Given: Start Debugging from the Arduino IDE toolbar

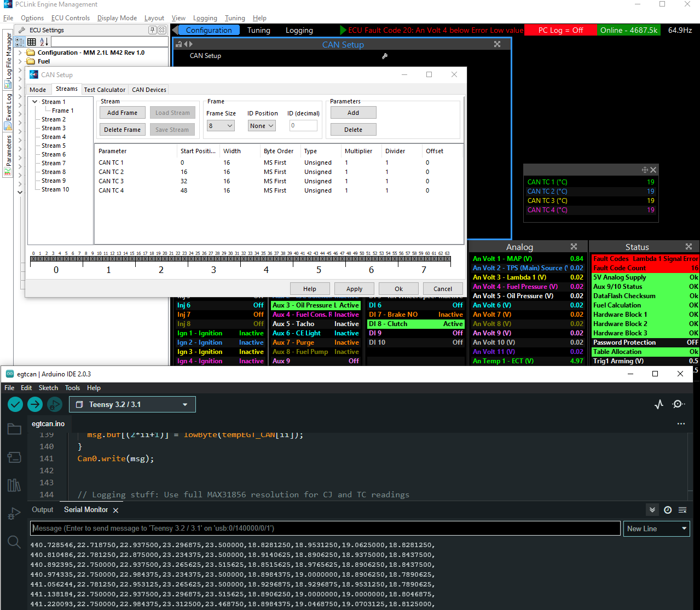Looking at the screenshot, I should pos(55,404).
